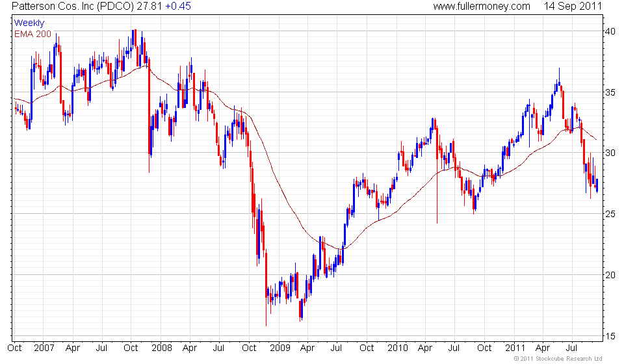This screenshot has width=637, height=364.
Task: Click the date '14 Sep 2011'
Action: (x=573, y=6)
